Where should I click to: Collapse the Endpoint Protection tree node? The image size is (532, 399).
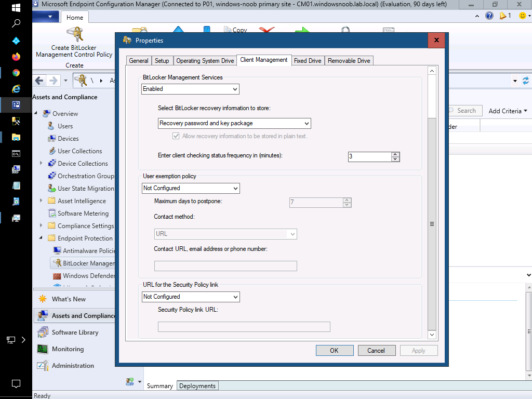tap(41, 237)
